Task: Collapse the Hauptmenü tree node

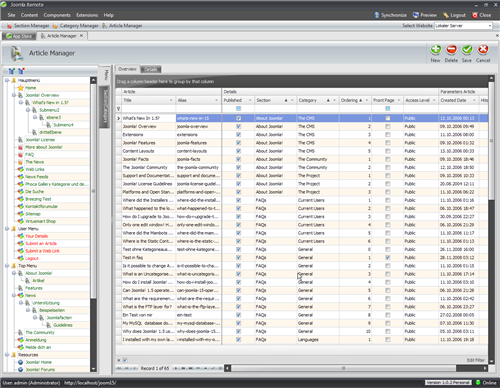Action: click(7, 80)
